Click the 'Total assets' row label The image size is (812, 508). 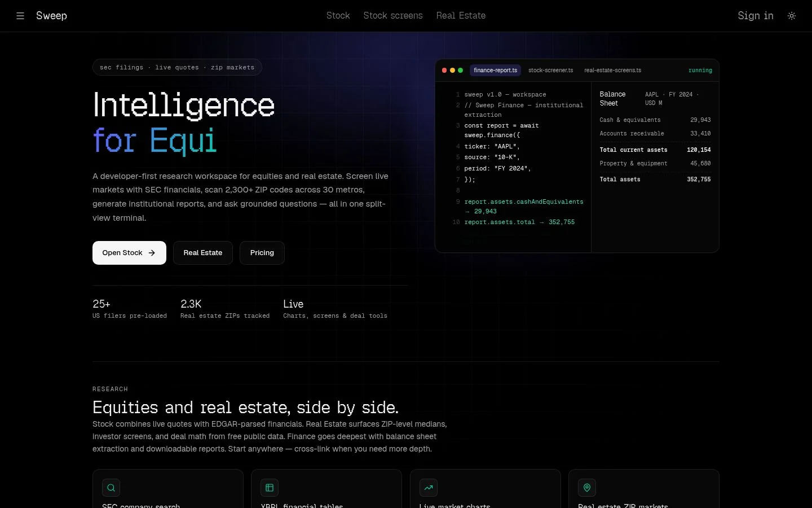point(620,179)
